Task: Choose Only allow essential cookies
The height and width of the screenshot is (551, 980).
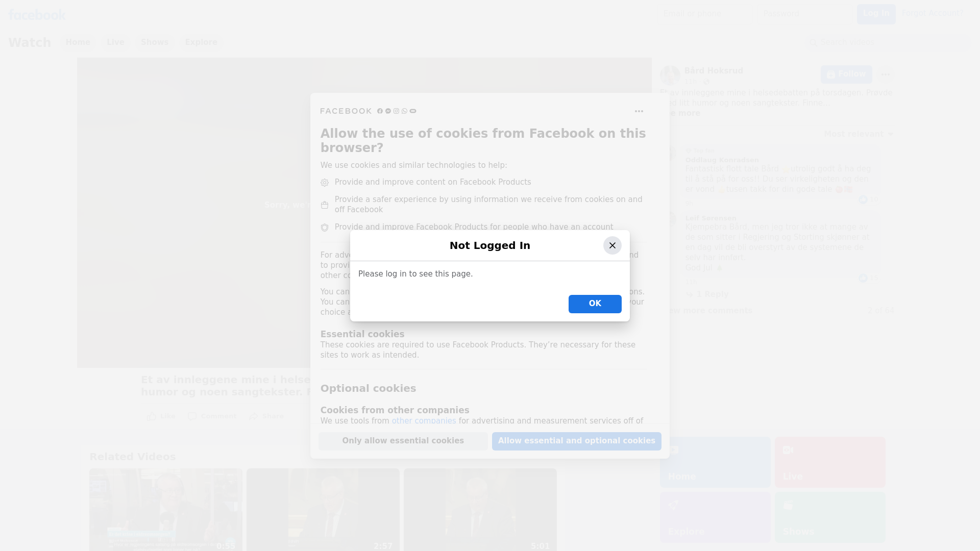Action: pyautogui.click(x=403, y=441)
